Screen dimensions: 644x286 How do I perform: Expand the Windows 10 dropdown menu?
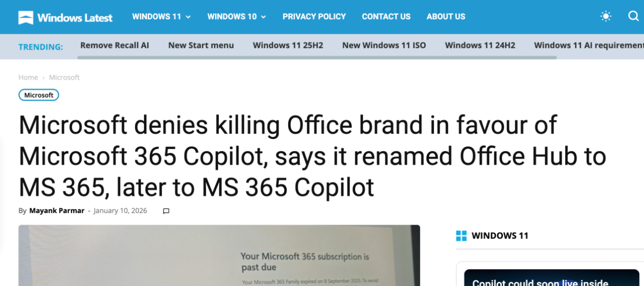click(x=236, y=16)
